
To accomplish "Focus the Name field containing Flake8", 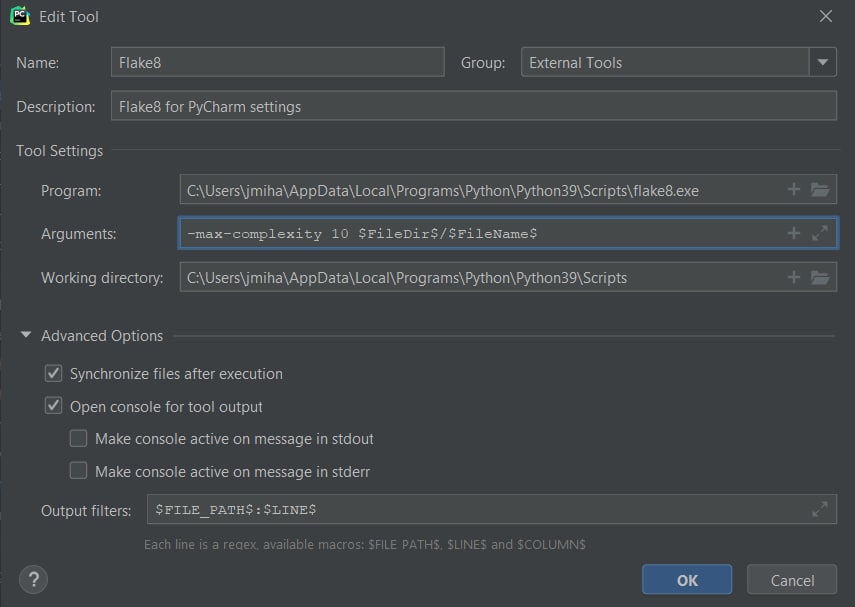I will [278, 62].
